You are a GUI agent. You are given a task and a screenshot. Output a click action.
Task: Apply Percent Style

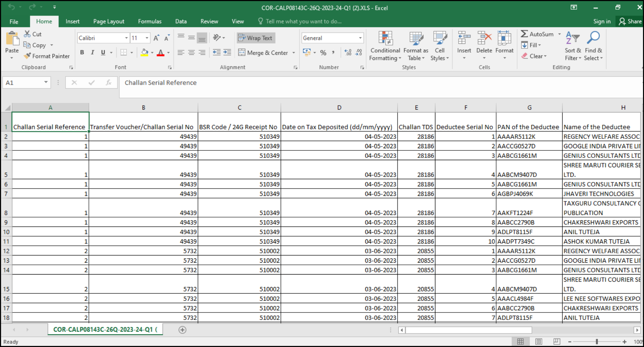click(323, 53)
